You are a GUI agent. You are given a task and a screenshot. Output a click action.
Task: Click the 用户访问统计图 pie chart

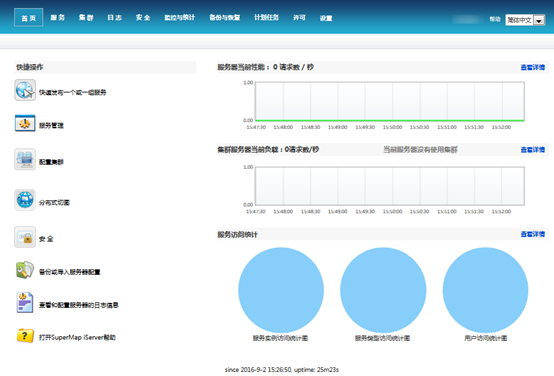coord(485,290)
